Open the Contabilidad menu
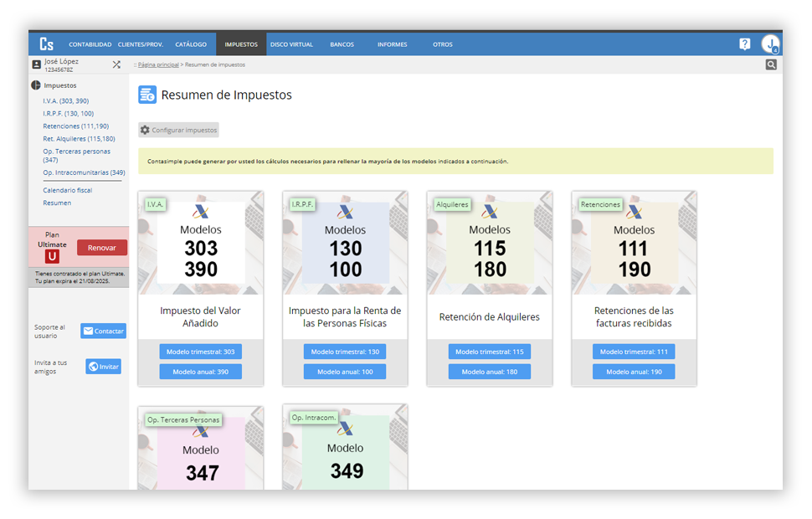Viewport: 812px width, 519px height. 90,44
